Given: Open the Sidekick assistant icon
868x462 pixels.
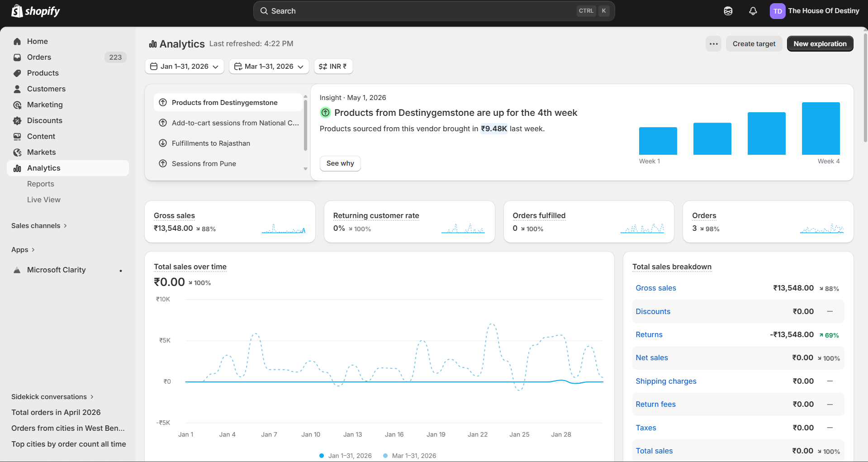Looking at the screenshot, I should coord(728,11).
